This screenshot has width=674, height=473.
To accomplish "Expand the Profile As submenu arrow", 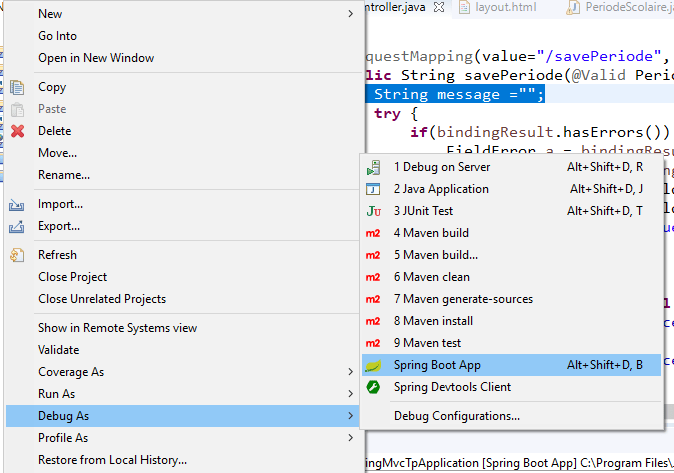I will pos(351,438).
